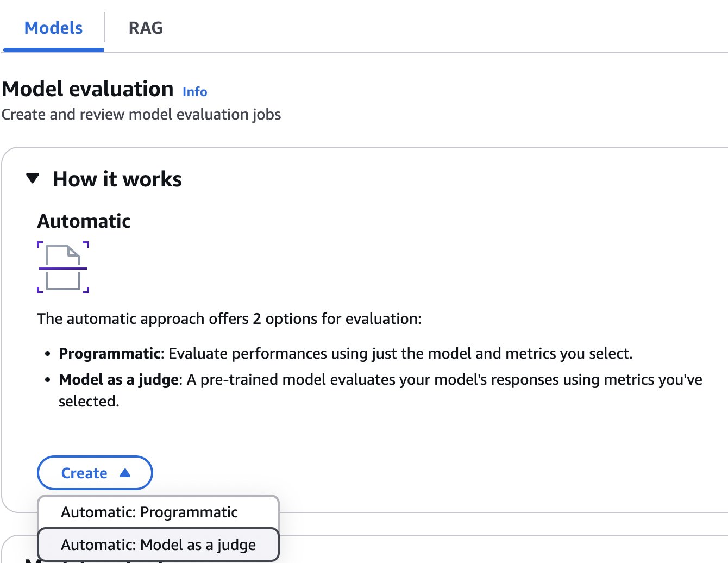The image size is (728, 563).
Task: Open the RAG tab
Action: click(x=146, y=28)
